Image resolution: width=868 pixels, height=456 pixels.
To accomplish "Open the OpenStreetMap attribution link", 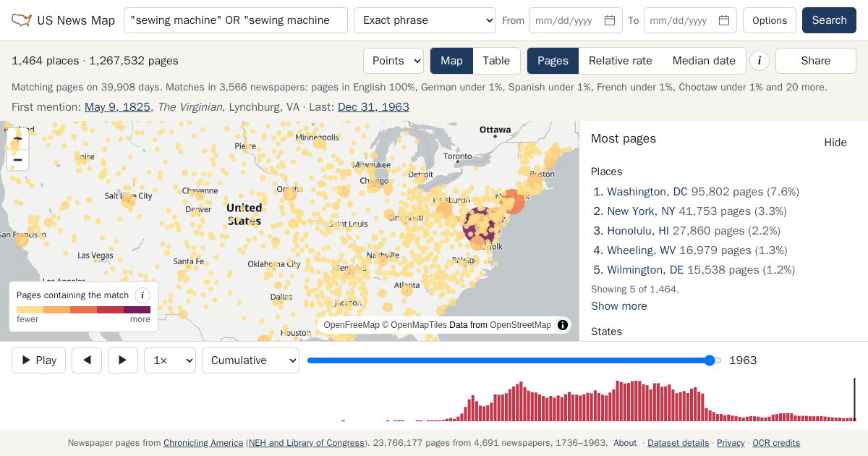I will click(520, 325).
